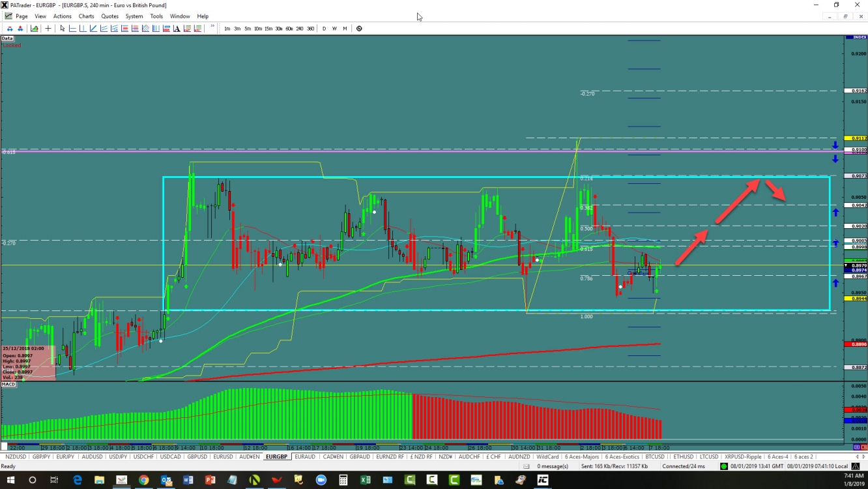
Task: Click the second red-blue arrows toolbar icon
Action: (20, 29)
